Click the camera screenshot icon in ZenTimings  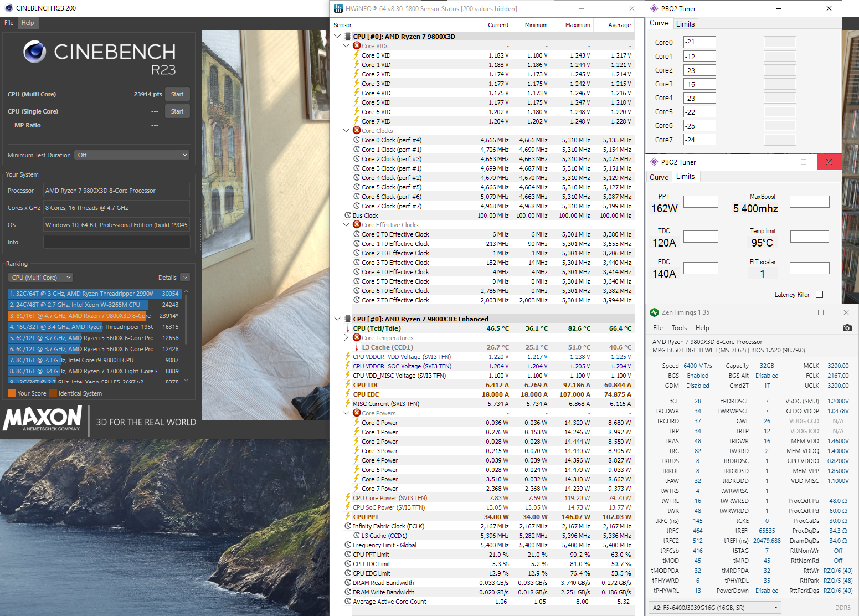point(847,328)
